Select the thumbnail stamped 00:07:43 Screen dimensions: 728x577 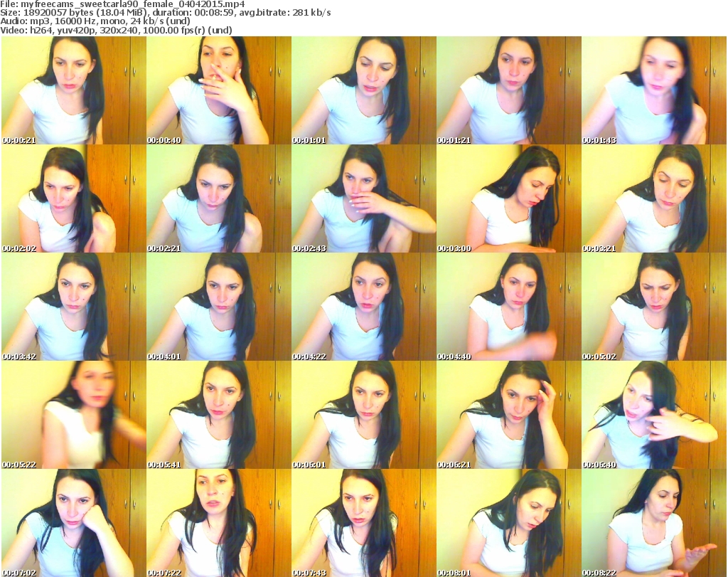tap(364, 523)
